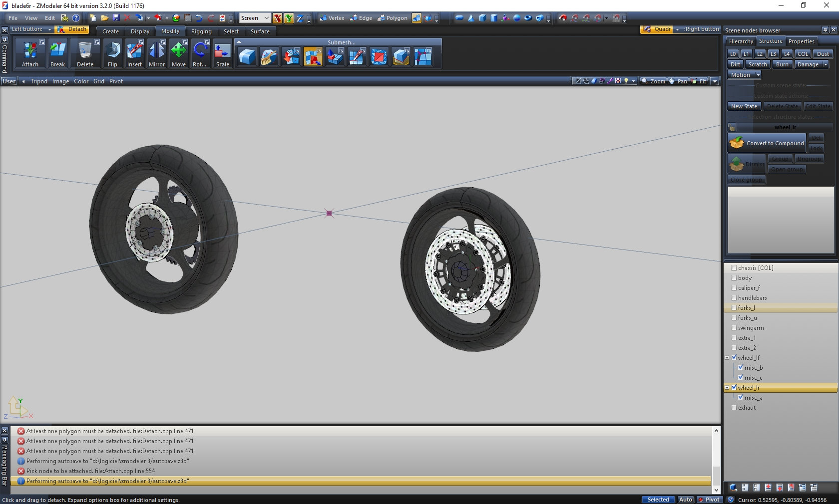
Task: Select the Move tool
Action: pos(178,50)
